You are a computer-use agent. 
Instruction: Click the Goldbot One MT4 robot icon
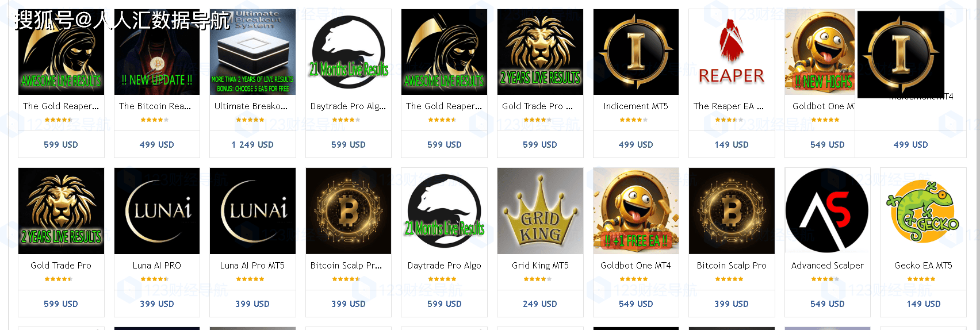[636, 211]
